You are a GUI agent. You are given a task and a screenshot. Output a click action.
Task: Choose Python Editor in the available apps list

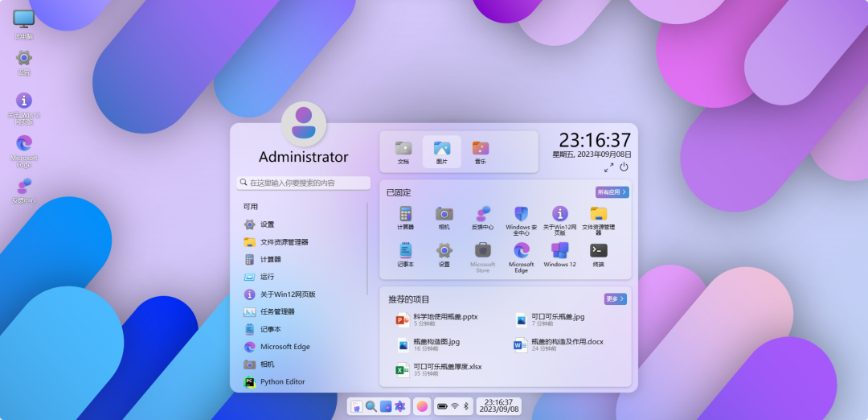coord(301,381)
